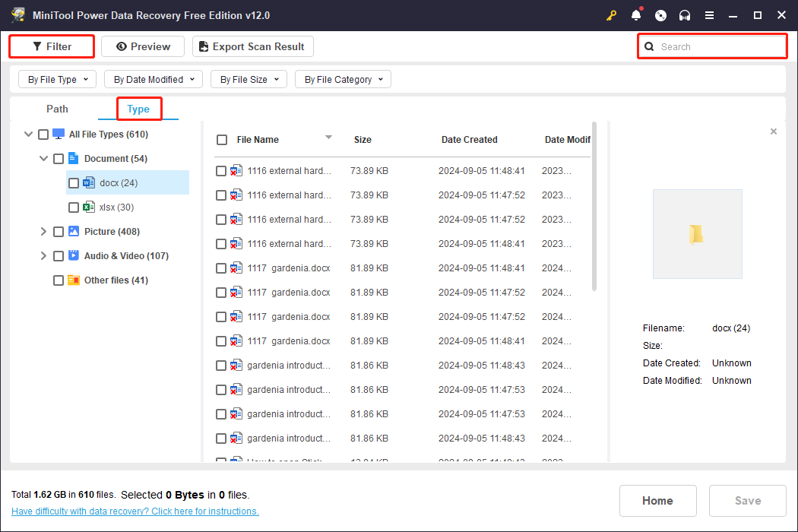The image size is (798, 532).
Task: Check the All File Types checkbox
Action: (x=43, y=135)
